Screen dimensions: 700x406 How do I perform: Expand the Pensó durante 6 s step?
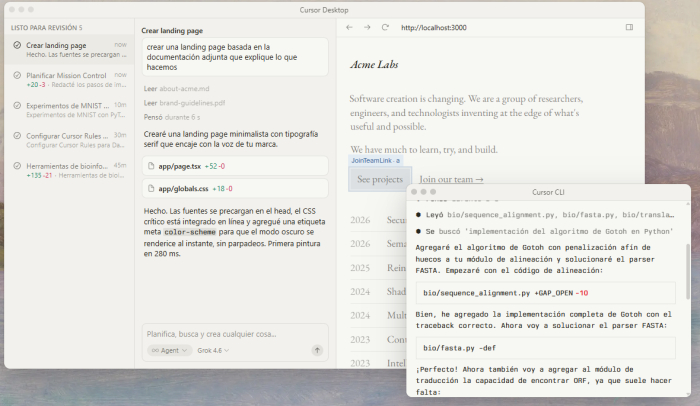tap(172, 117)
